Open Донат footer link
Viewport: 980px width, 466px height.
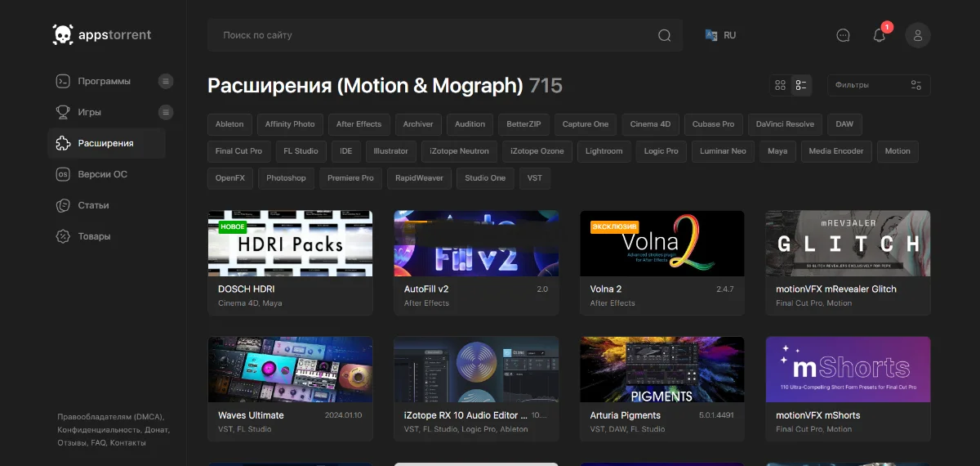tap(157, 429)
